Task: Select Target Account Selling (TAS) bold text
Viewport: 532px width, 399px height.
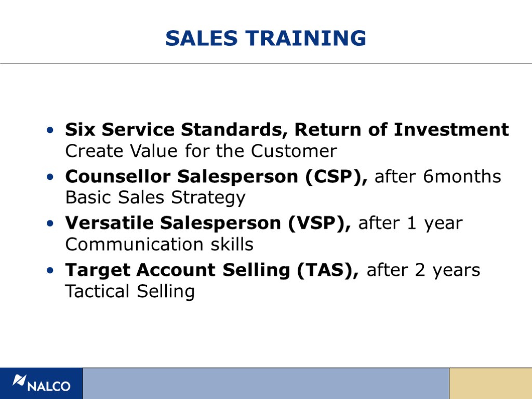Action: coord(212,270)
